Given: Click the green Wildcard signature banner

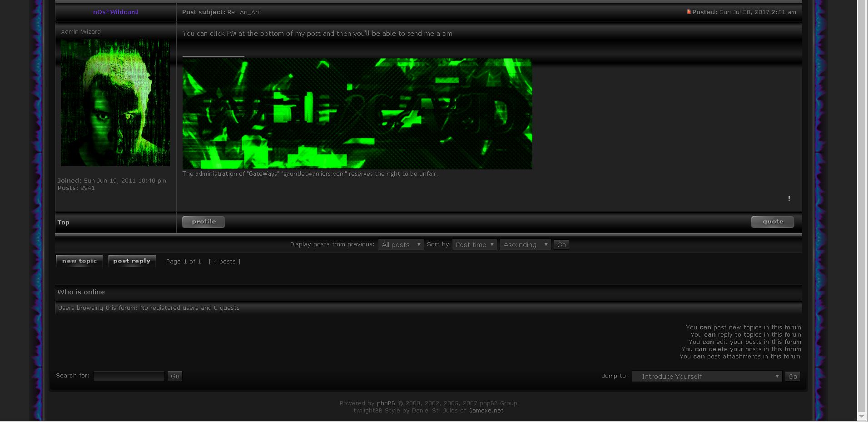Looking at the screenshot, I should click(x=357, y=114).
